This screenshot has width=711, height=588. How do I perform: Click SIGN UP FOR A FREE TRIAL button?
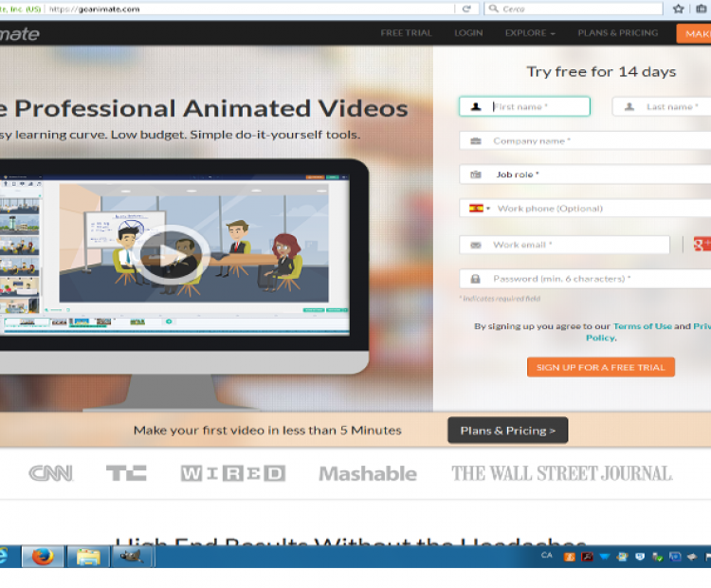click(601, 367)
